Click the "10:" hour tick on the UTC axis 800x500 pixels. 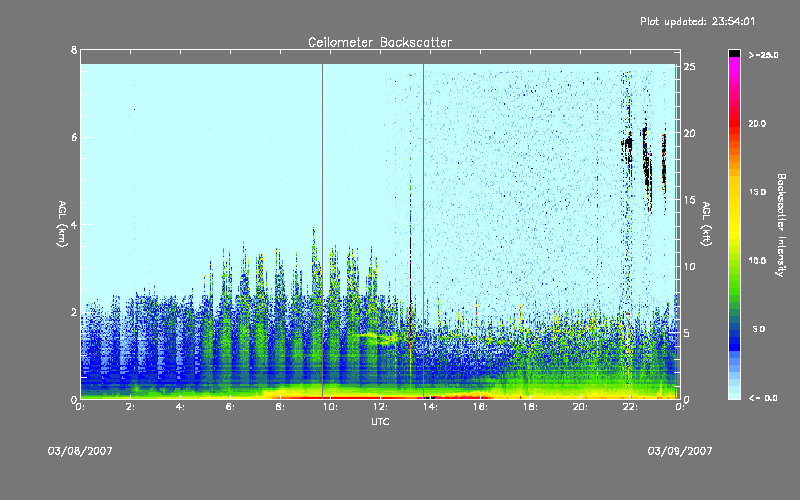tap(330, 407)
